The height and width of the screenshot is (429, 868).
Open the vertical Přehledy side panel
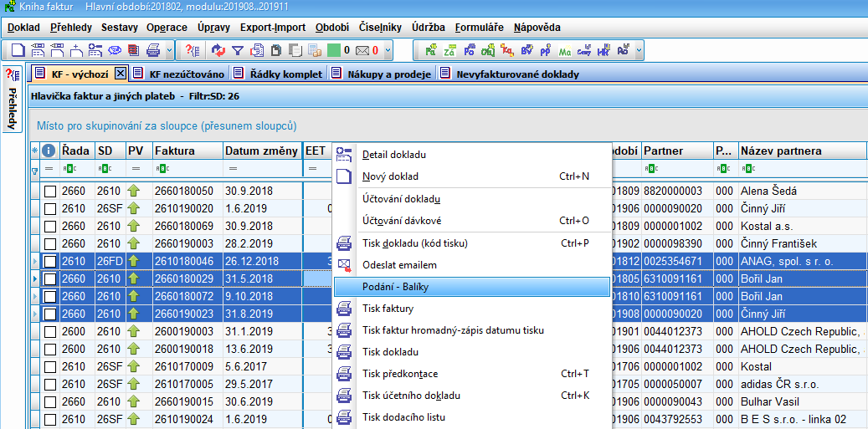pos(13,100)
